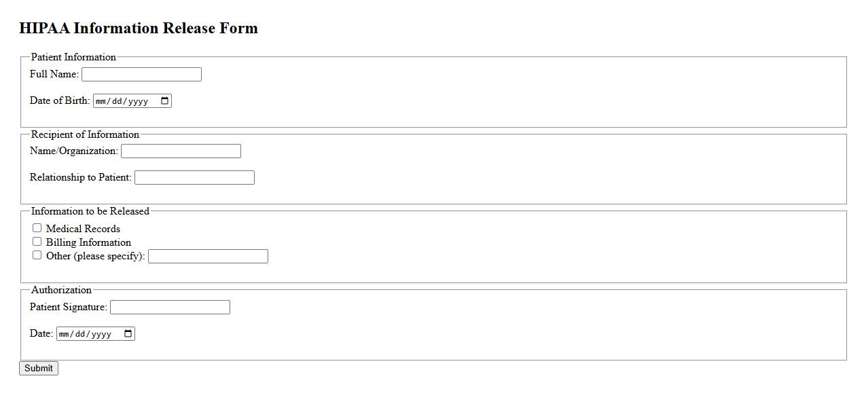Select year segment of Authorization Date
Viewport: 868px width, 408px height.
point(101,334)
